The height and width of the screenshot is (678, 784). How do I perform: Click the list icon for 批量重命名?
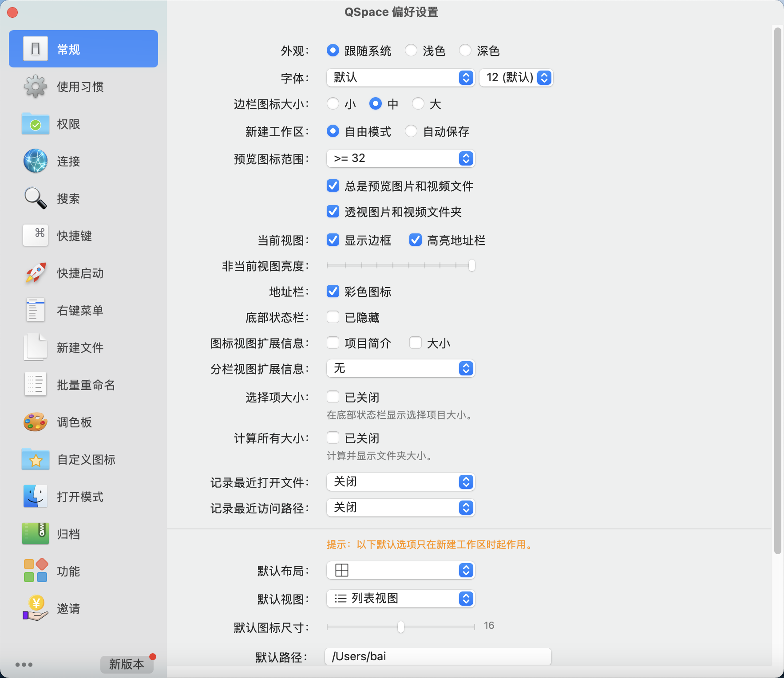[36, 384]
